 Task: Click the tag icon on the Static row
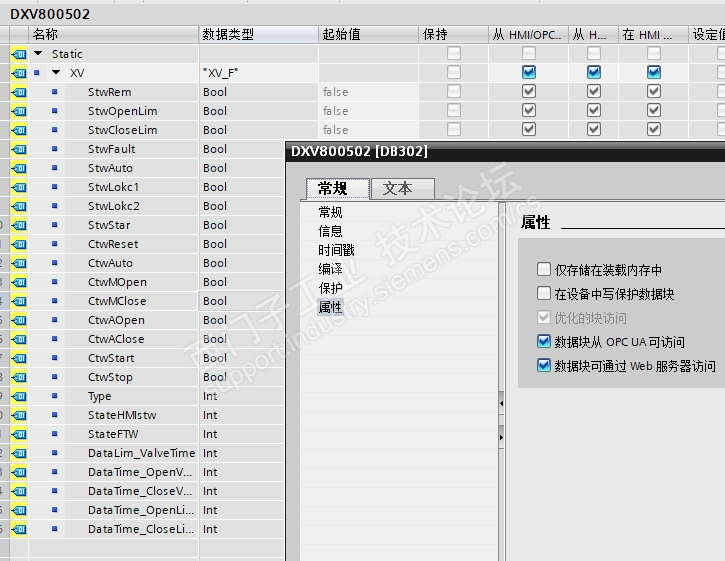(19, 54)
